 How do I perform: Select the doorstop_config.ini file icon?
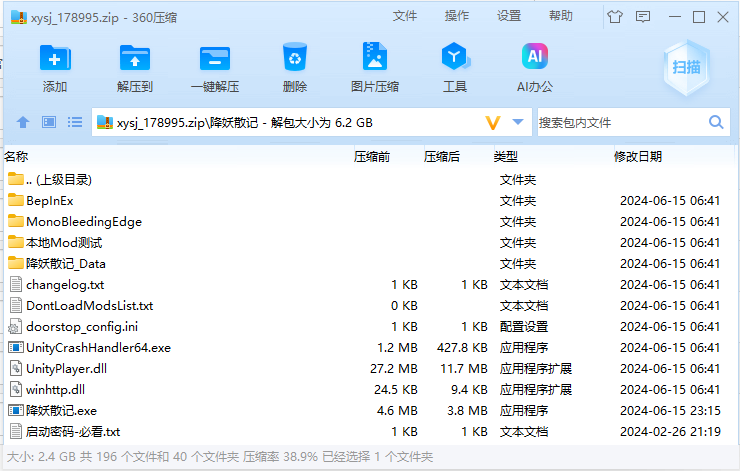(16, 327)
